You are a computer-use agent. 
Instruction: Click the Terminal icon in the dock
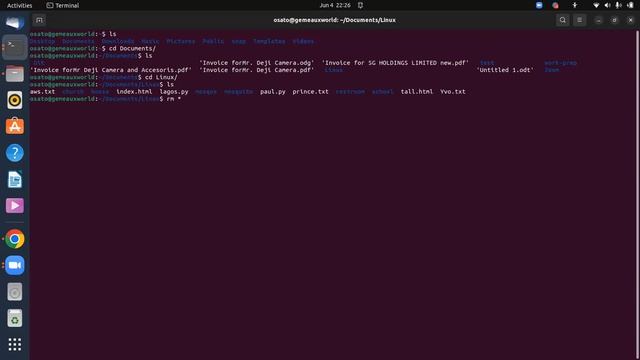(15, 47)
